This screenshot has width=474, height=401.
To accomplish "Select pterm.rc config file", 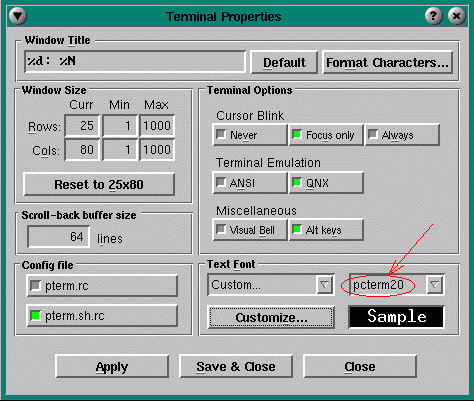I will [x=102, y=286].
